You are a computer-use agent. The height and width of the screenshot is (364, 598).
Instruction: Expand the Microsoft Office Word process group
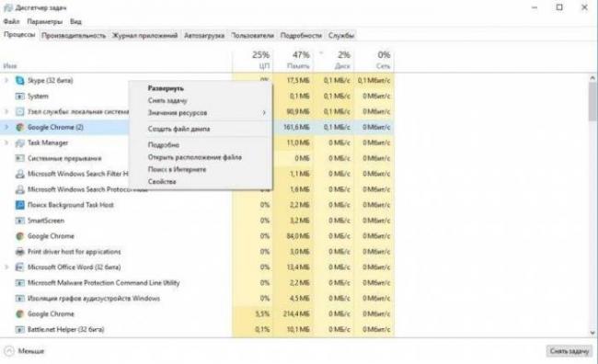(6, 267)
